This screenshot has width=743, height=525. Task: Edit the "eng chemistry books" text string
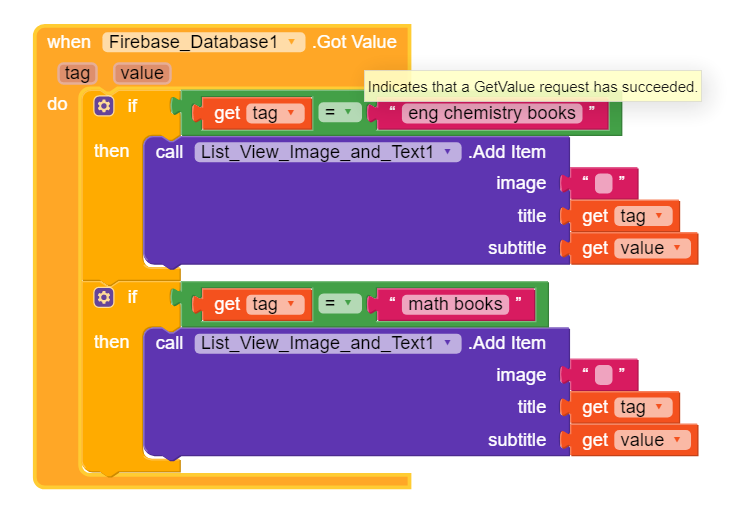click(x=492, y=113)
